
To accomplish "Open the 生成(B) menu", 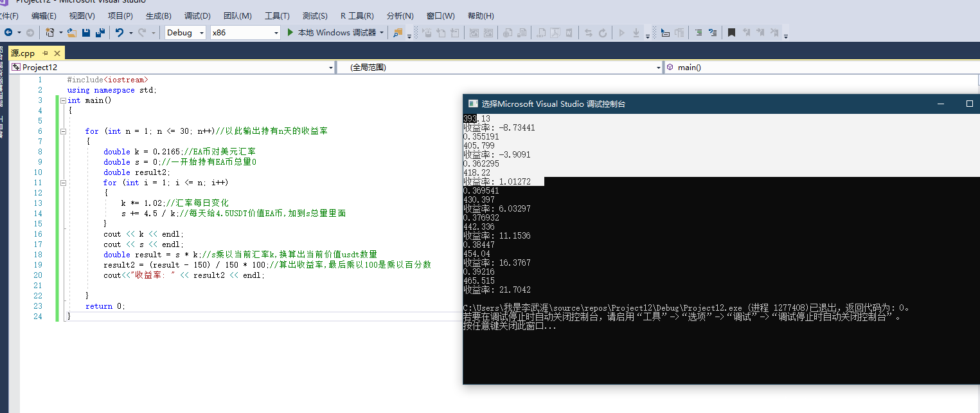I will coord(159,15).
